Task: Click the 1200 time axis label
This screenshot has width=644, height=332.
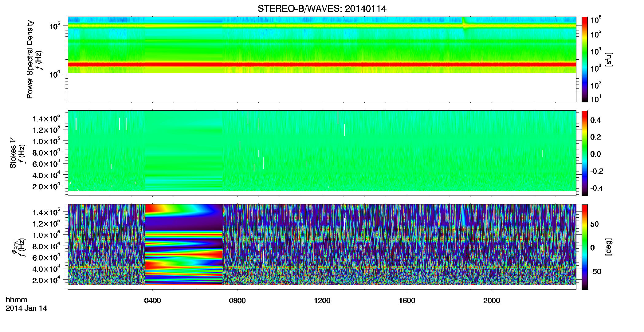Action: [322, 301]
